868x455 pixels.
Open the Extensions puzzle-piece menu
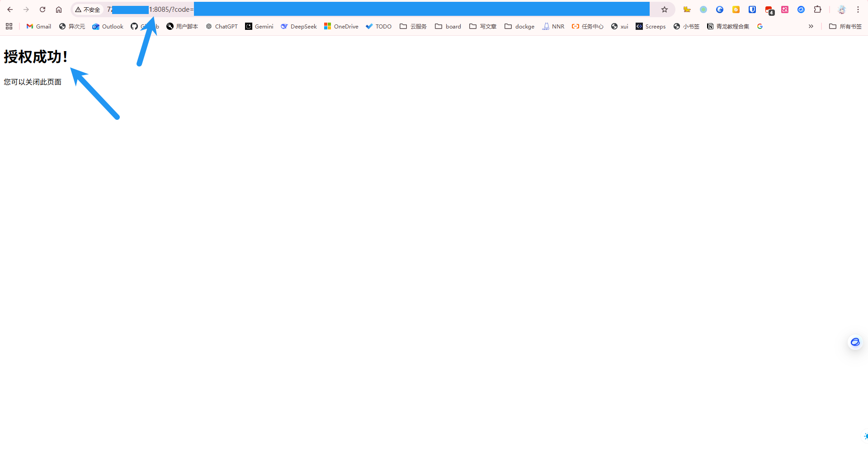[x=817, y=9]
